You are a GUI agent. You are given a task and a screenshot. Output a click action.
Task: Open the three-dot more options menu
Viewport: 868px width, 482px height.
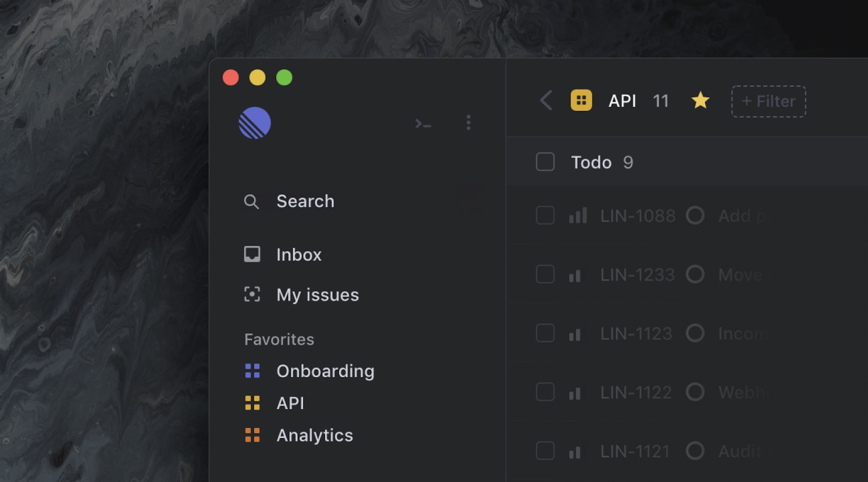(x=468, y=123)
